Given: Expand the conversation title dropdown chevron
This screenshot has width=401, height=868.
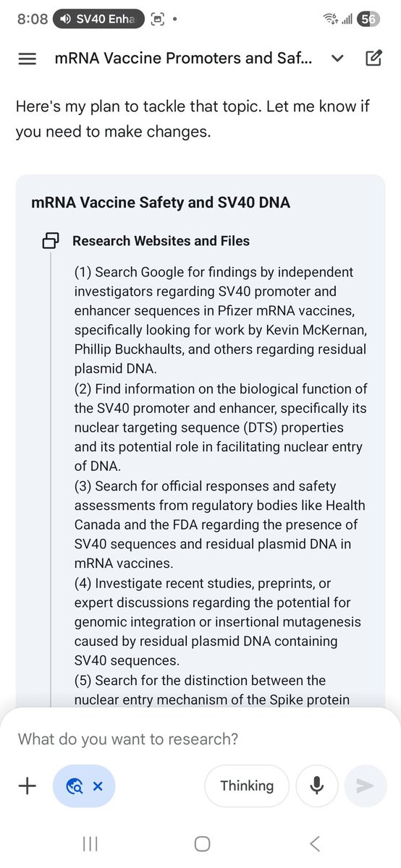Looking at the screenshot, I should click(x=337, y=59).
